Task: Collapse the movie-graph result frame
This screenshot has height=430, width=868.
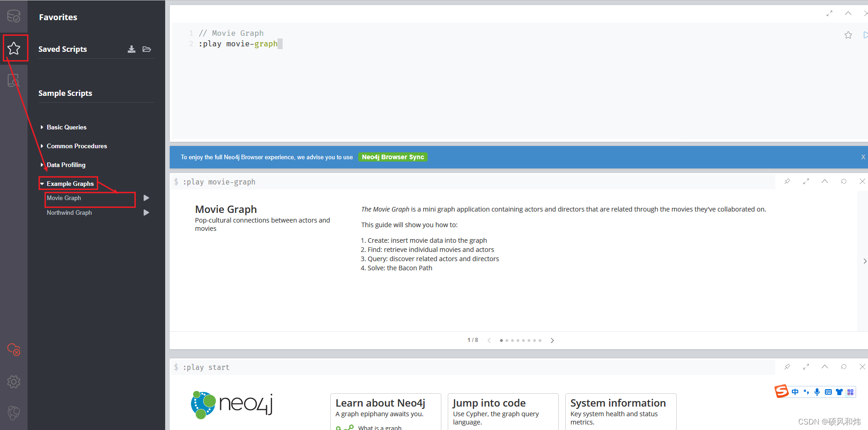Action: [x=825, y=181]
